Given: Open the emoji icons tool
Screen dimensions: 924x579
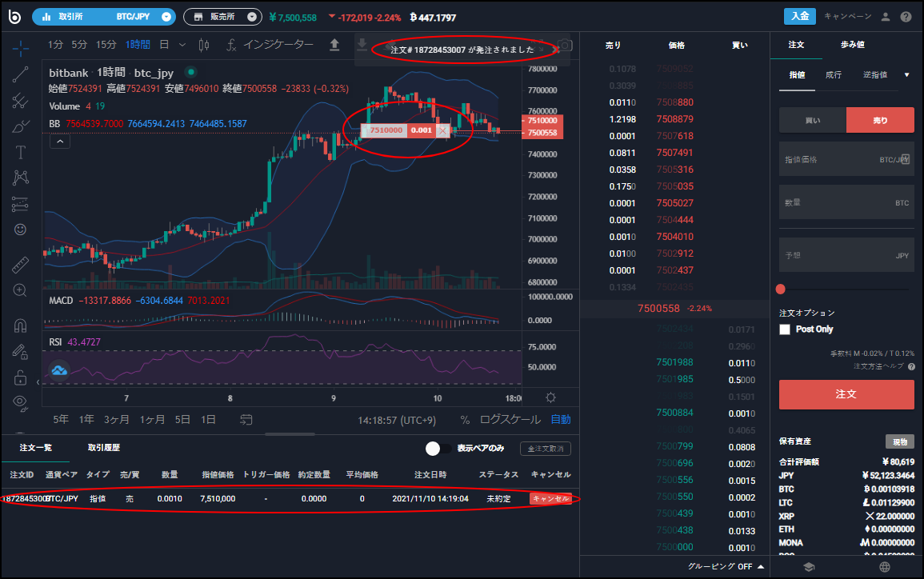Looking at the screenshot, I should pyautogui.click(x=20, y=230).
